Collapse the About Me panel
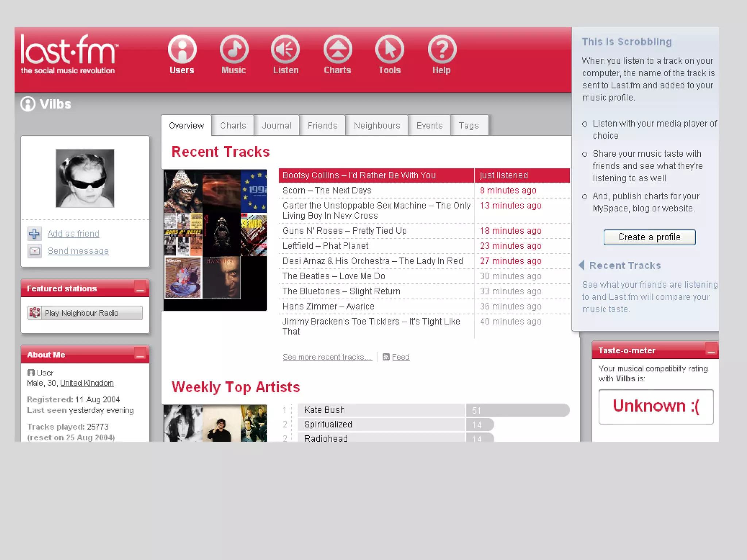 coord(140,354)
